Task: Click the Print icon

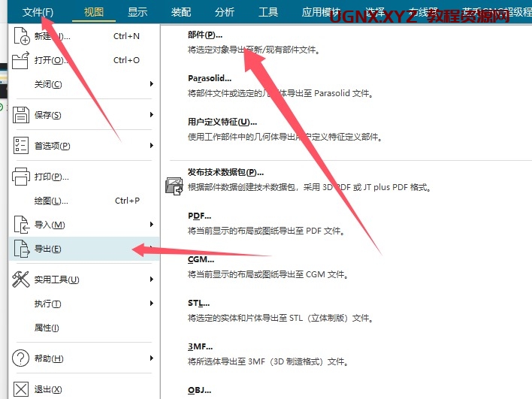Action: pos(22,177)
